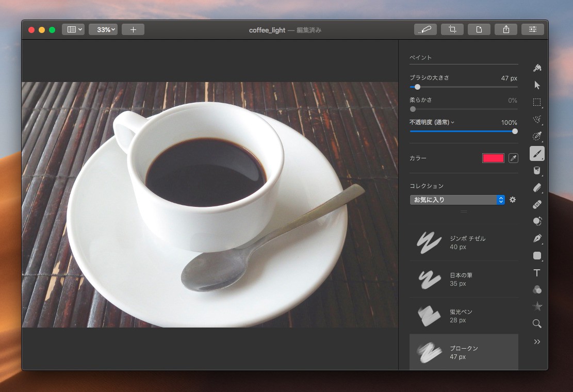Expand more tools with double chevron
The image size is (573, 392).
(x=537, y=341)
